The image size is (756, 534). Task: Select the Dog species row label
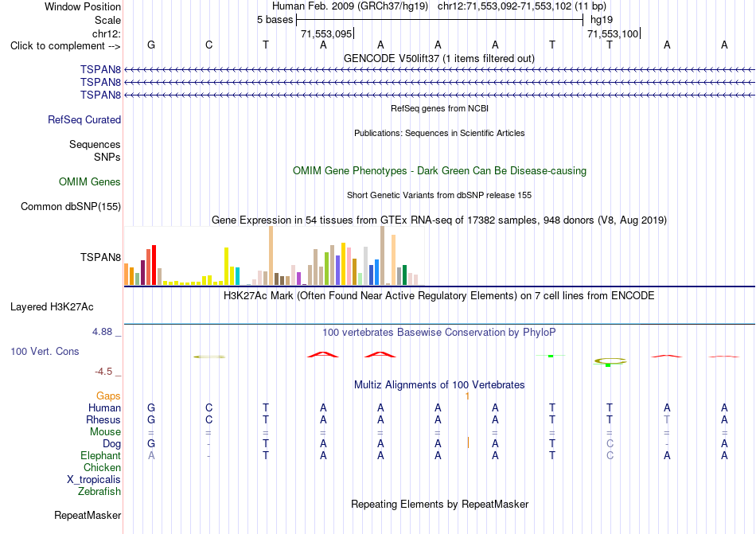pos(111,444)
